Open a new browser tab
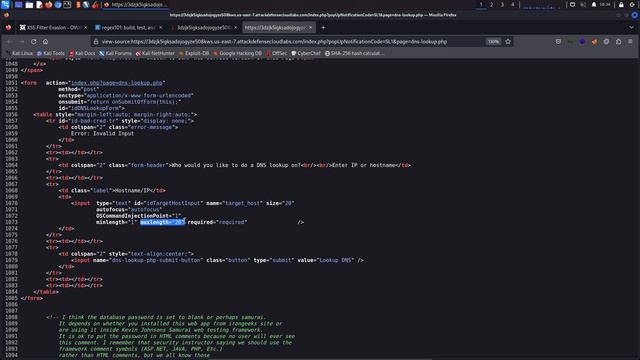Screen dimensions: 640x360 click(x=323, y=27)
